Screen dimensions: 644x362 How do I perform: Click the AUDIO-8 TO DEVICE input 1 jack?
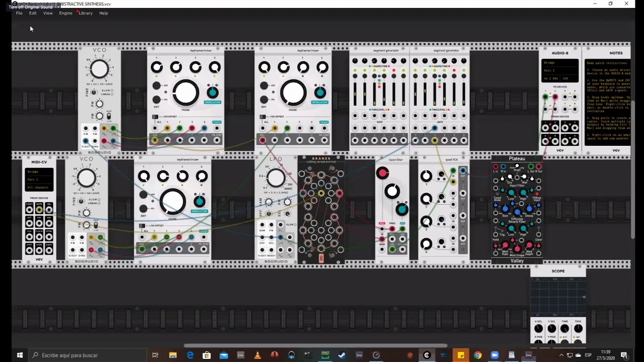click(545, 97)
